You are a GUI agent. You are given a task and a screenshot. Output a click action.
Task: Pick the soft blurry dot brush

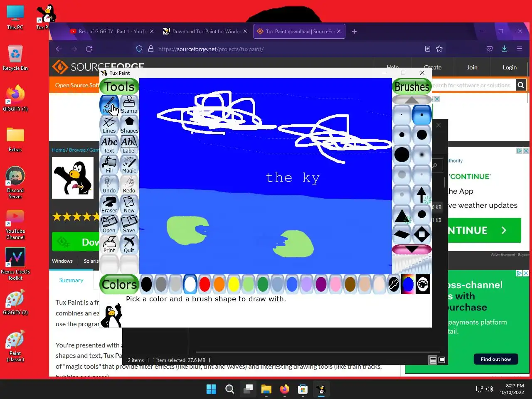tap(421, 155)
